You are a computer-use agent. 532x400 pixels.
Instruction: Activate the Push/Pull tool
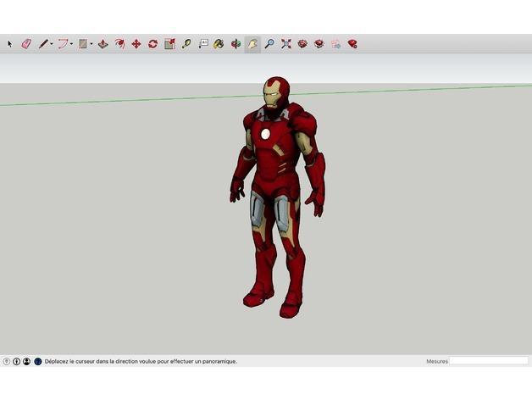tap(103, 43)
